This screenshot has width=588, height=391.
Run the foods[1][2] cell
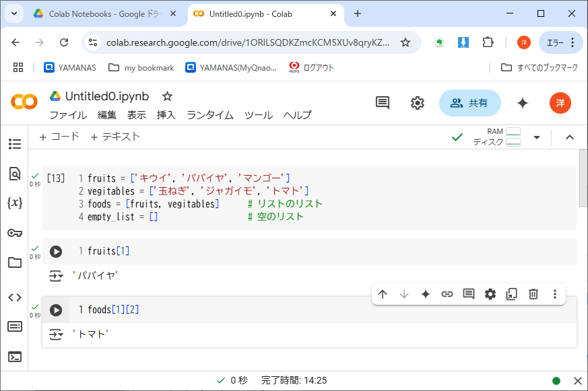tap(56, 310)
